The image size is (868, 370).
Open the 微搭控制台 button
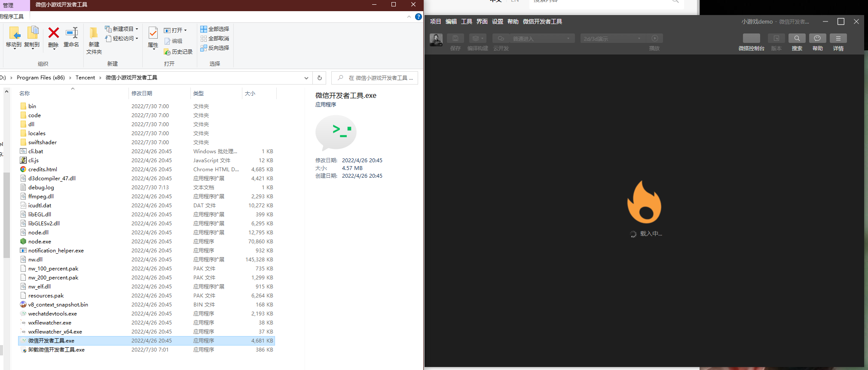click(x=752, y=38)
